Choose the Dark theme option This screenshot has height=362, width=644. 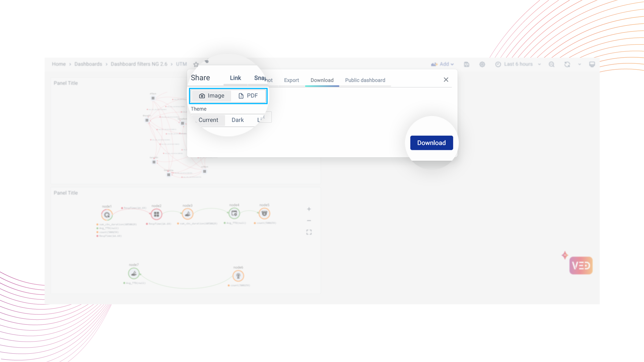click(237, 120)
